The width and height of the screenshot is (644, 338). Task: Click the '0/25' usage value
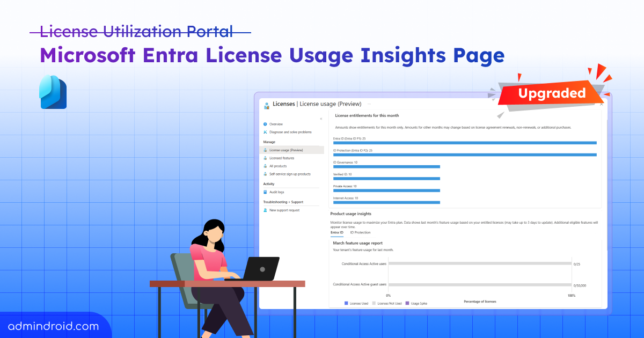pyautogui.click(x=577, y=264)
